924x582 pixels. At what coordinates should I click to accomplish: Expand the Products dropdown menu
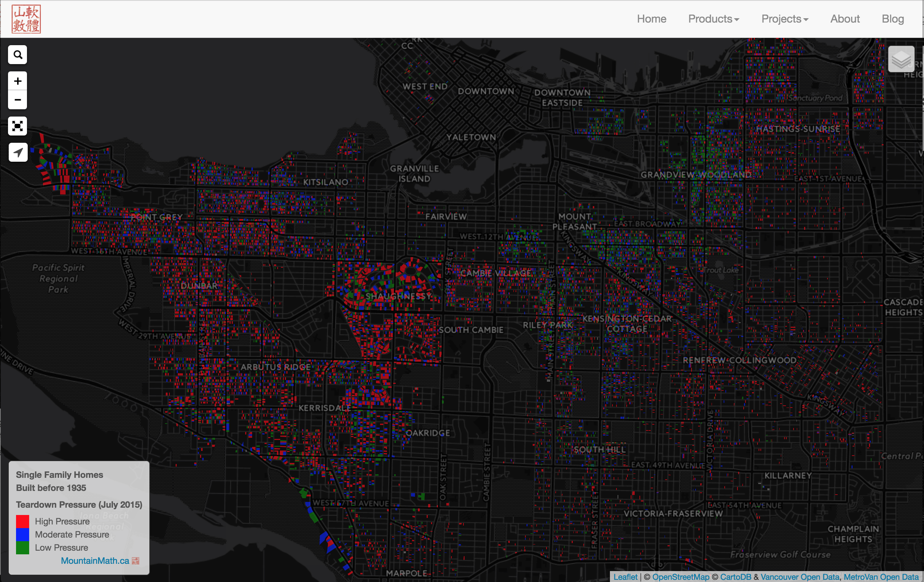(713, 19)
